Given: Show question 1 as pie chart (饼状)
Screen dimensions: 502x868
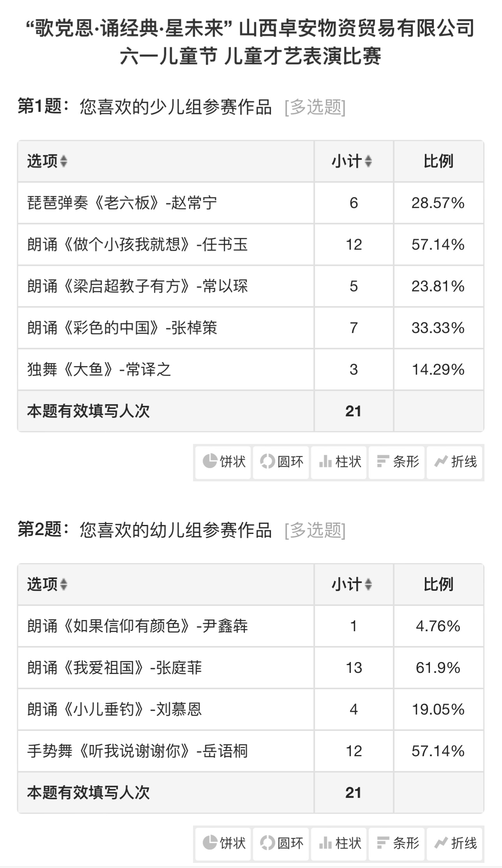Looking at the screenshot, I should (x=223, y=462).
